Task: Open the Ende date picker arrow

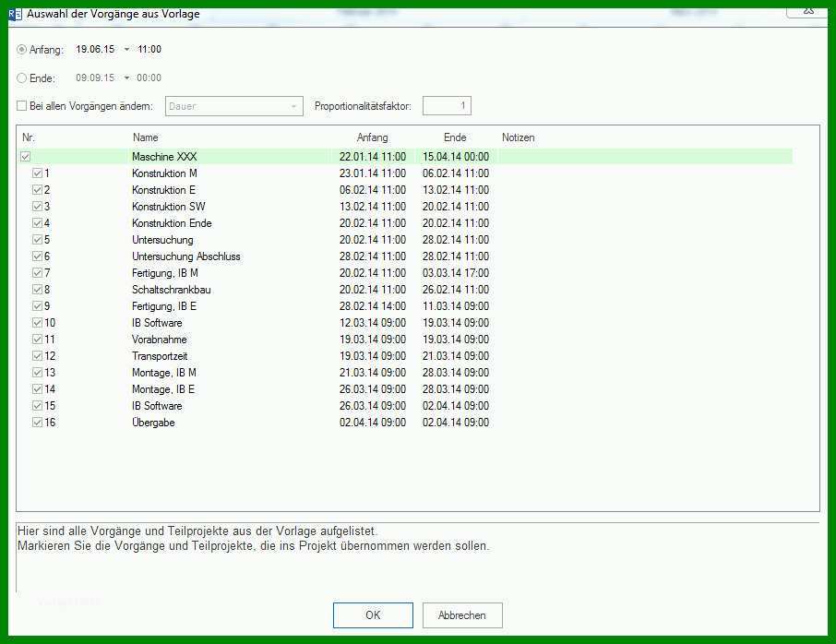Action: 127,78
